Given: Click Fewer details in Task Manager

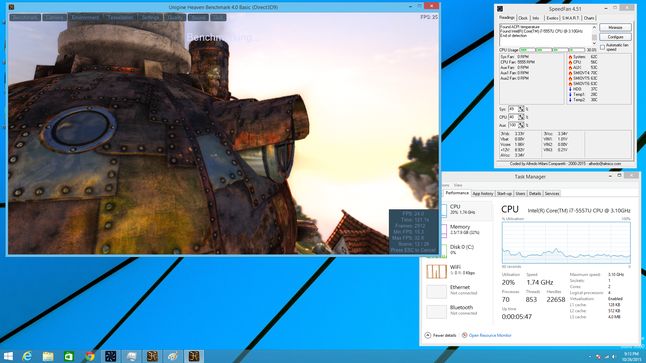Looking at the screenshot, I should [445, 335].
